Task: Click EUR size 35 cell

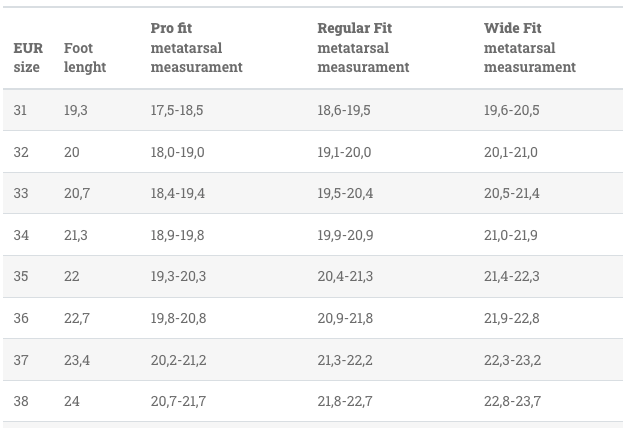Action: pyautogui.click(x=21, y=276)
